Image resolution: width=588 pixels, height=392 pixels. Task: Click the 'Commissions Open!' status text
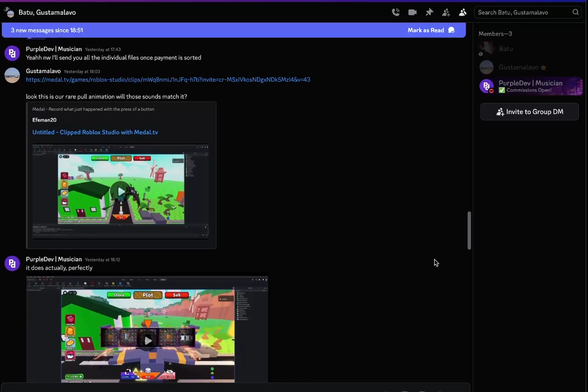click(x=529, y=90)
